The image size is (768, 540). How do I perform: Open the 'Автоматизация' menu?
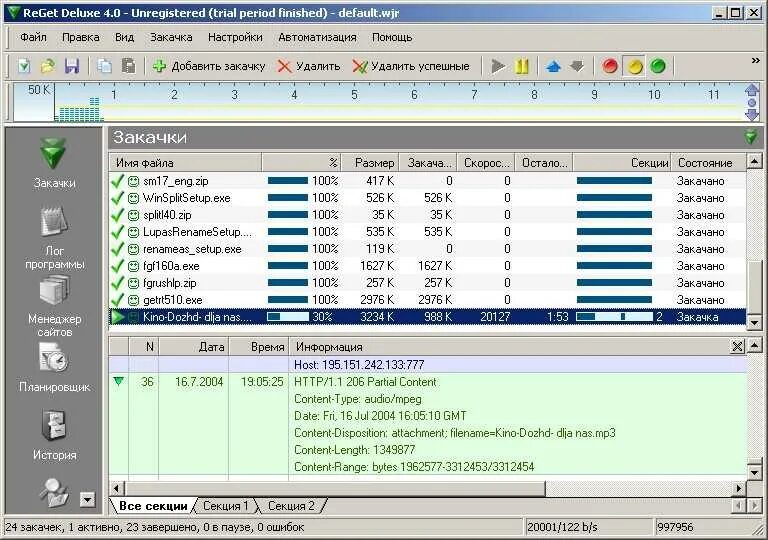pyautogui.click(x=317, y=37)
